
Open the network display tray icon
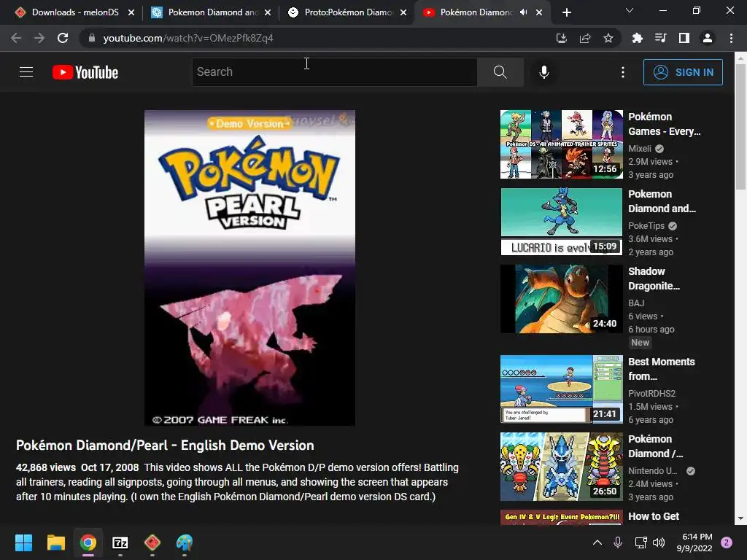point(640,542)
